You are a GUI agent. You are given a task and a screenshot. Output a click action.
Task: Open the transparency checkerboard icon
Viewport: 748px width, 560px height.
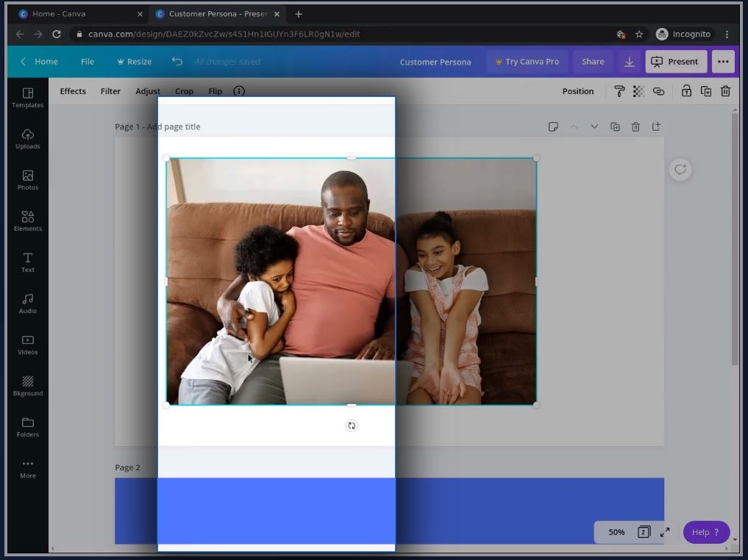638,91
